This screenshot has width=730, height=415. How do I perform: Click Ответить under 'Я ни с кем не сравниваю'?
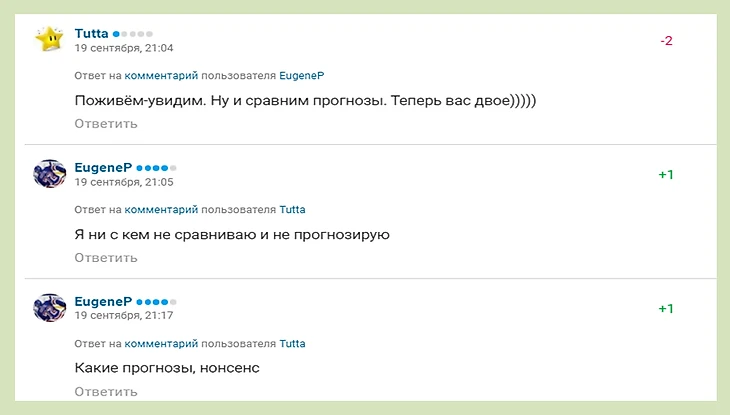(x=106, y=258)
